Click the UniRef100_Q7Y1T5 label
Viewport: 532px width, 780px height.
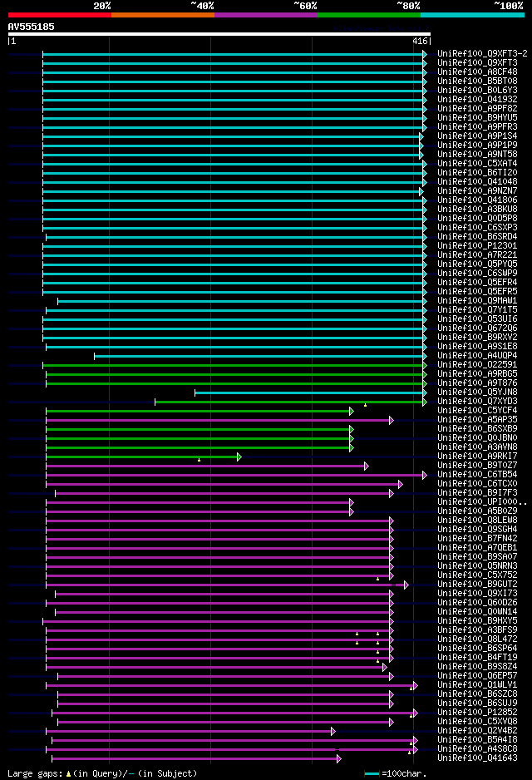point(477,310)
